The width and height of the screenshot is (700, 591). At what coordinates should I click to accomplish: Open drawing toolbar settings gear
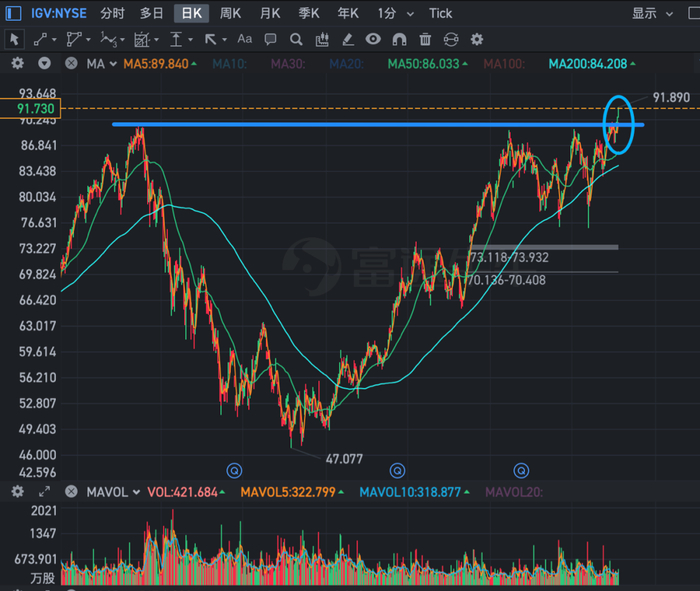point(477,39)
